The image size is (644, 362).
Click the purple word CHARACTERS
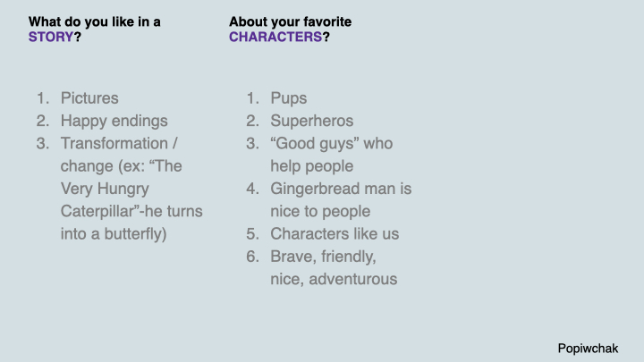point(275,38)
